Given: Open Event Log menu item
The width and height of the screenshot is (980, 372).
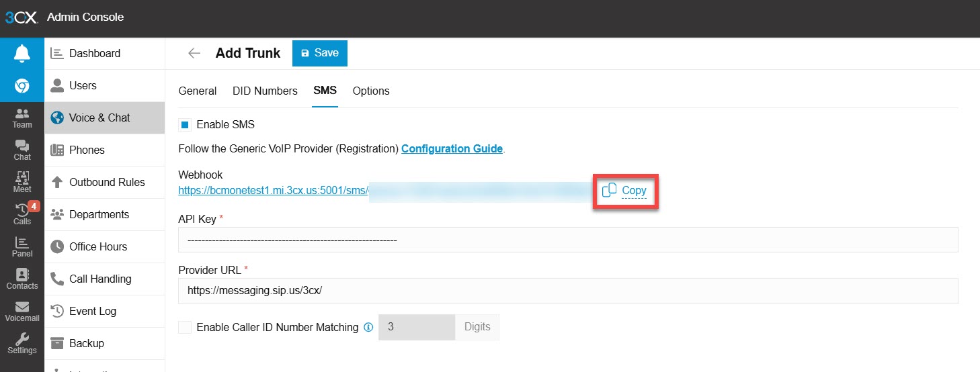Looking at the screenshot, I should click(x=105, y=311).
